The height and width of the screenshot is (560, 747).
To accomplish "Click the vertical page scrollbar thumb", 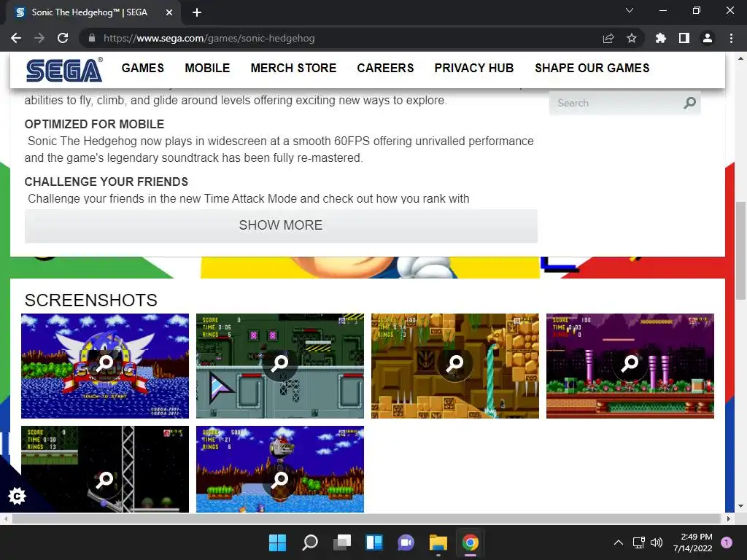I will pyautogui.click(x=740, y=251).
